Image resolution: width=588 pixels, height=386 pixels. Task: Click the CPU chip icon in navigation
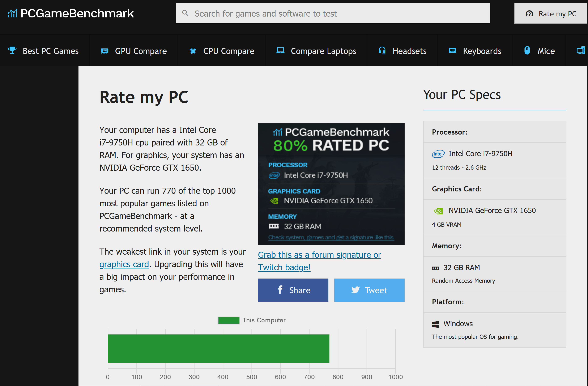point(193,51)
